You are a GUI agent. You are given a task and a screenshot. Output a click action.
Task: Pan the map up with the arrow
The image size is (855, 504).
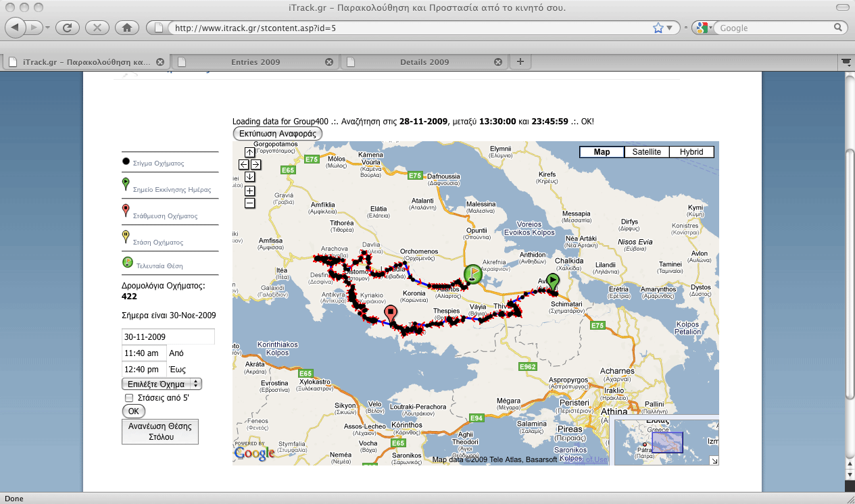[249, 152]
